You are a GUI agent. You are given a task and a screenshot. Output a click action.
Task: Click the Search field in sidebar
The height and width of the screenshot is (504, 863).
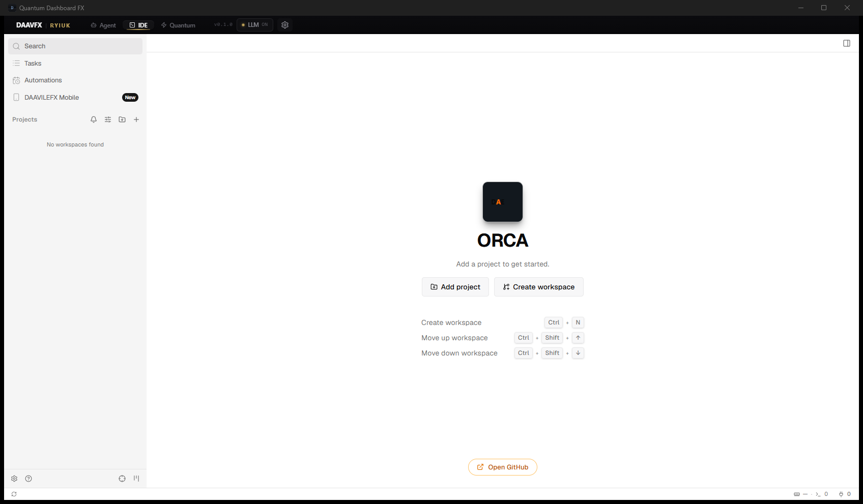75,46
